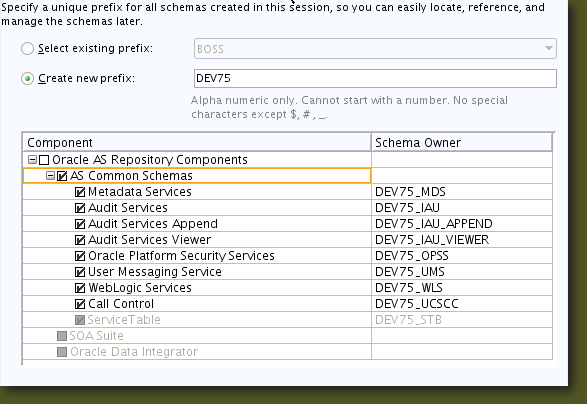
Task: Click the greyed SOA Suite checkbox
Action: click(x=62, y=336)
